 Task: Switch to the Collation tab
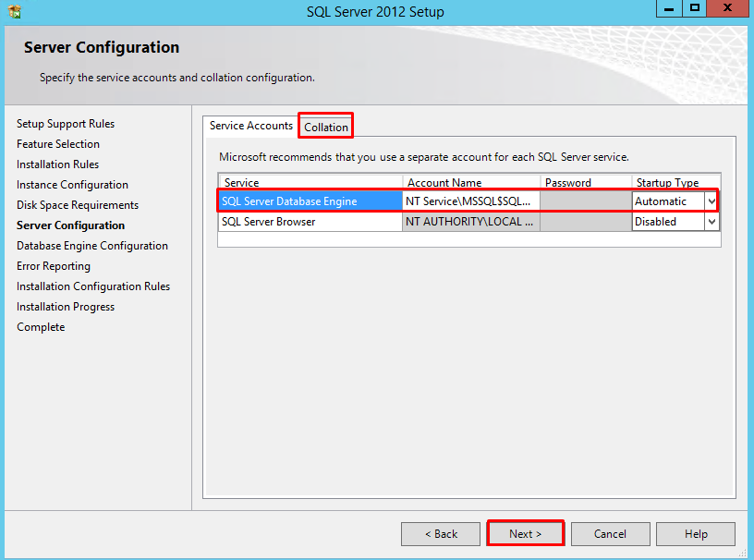pos(325,127)
